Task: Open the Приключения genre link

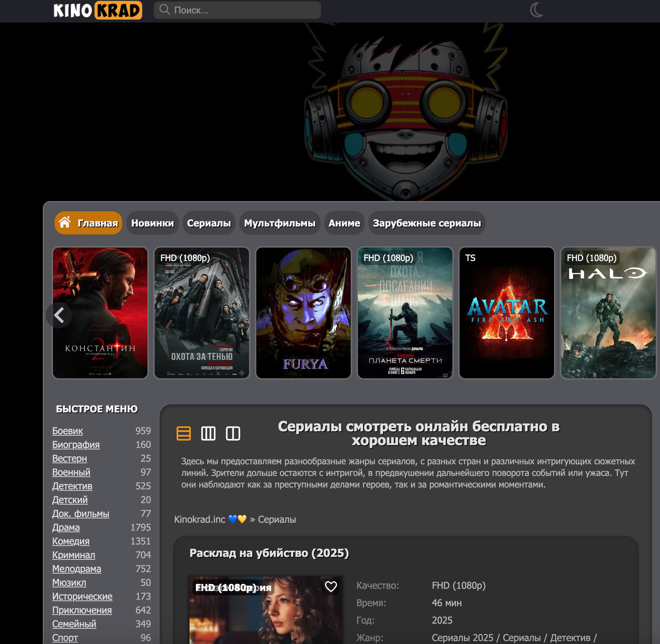Action: coord(82,610)
